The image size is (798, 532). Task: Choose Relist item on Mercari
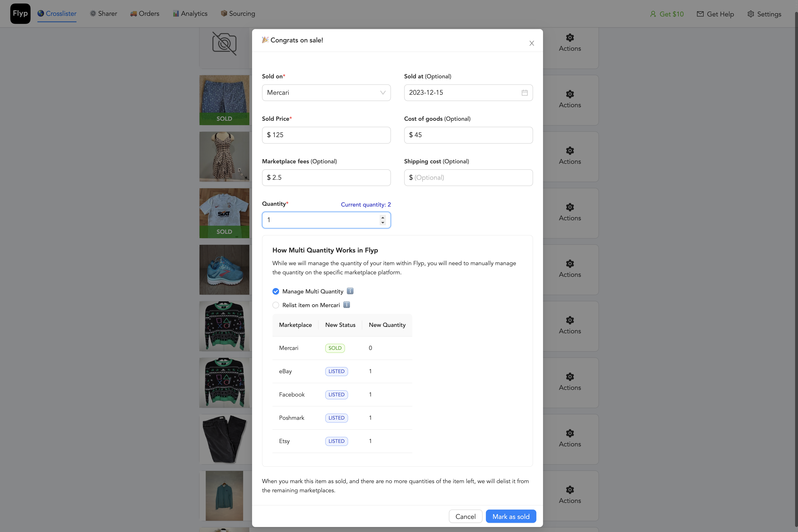pyautogui.click(x=276, y=305)
